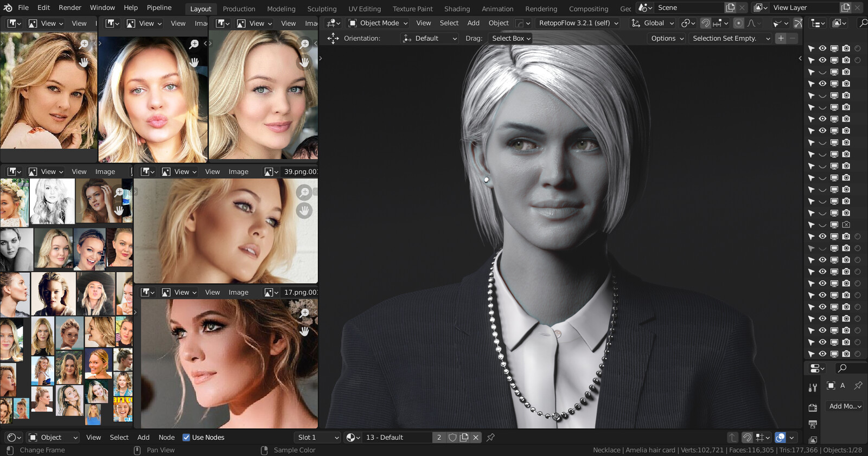Click the Amelia hair card status text
Image resolution: width=868 pixels, height=456 pixels.
tap(650, 450)
